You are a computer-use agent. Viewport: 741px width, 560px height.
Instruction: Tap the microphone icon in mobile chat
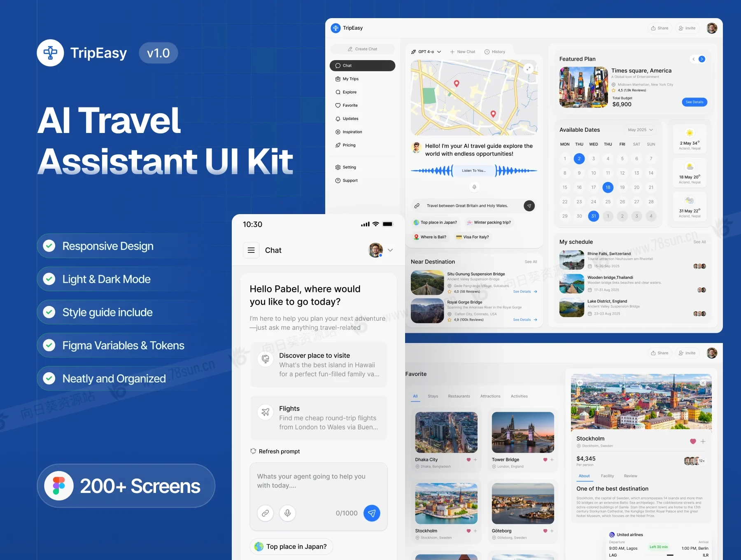(x=287, y=513)
